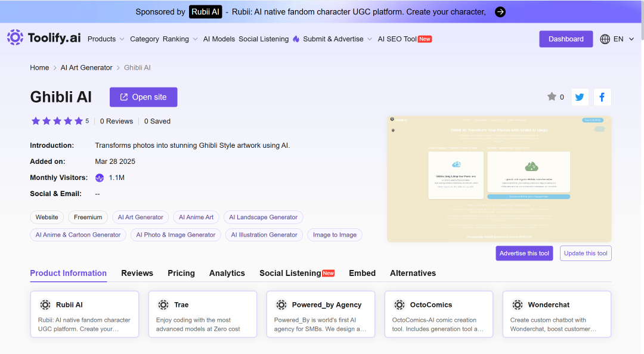
Task: Switch to the Reviews tab
Action: click(x=137, y=273)
